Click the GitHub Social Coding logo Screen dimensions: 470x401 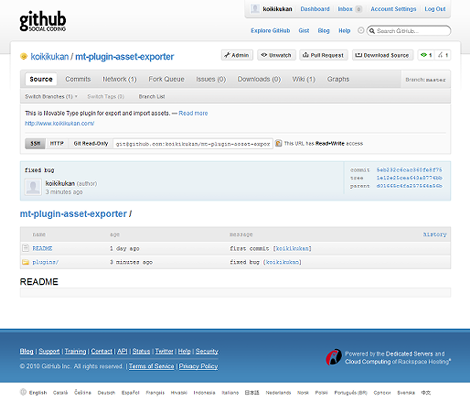(43, 22)
